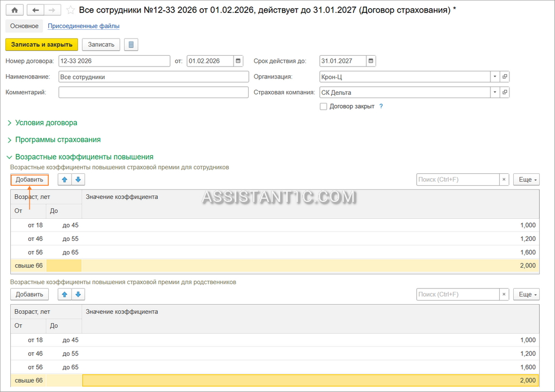Click into the Организация field Крон-Ц
This screenshot has width=555, height=392.
(x=404, y=77)
